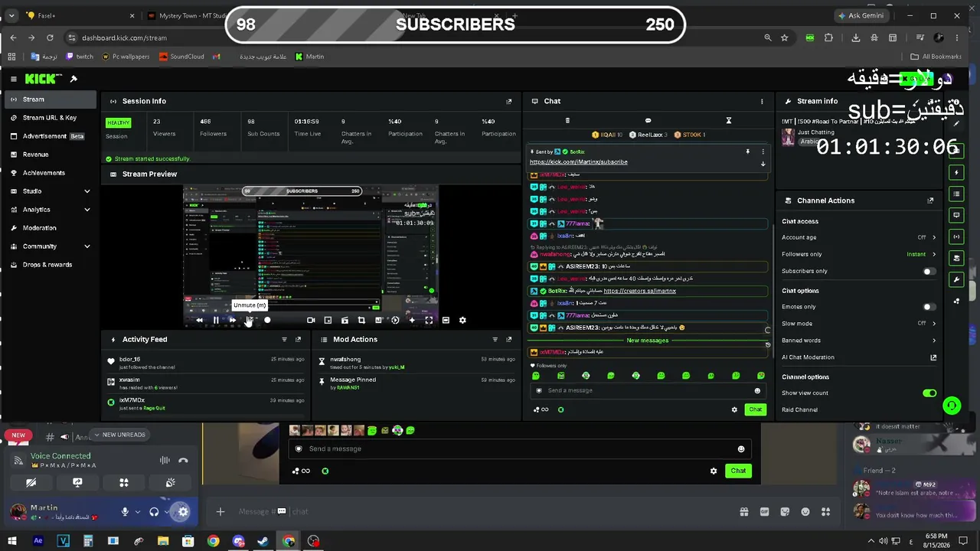Open kick.com/iMartinx/subscribe pinned link

(x=578, y=162)
